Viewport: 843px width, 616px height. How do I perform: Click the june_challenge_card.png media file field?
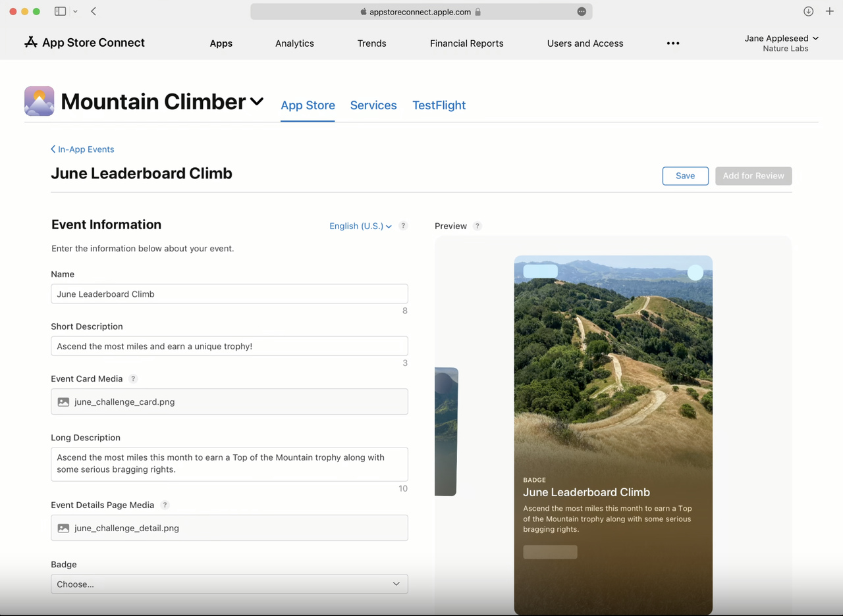tap(229, 401)
